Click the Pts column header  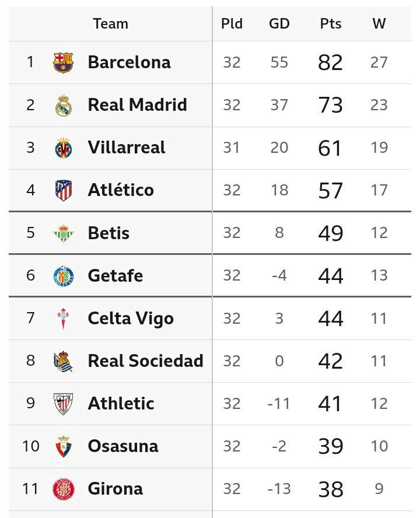click(x=331, y=24)
